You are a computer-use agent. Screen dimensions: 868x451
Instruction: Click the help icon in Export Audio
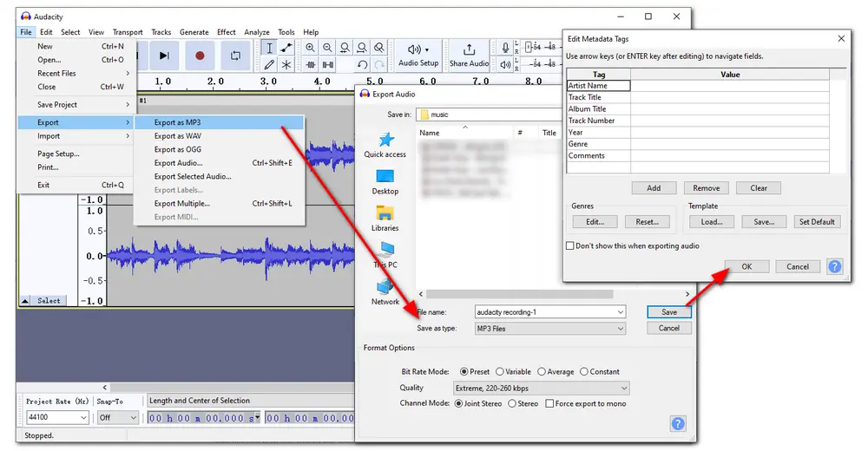(678, 424)
